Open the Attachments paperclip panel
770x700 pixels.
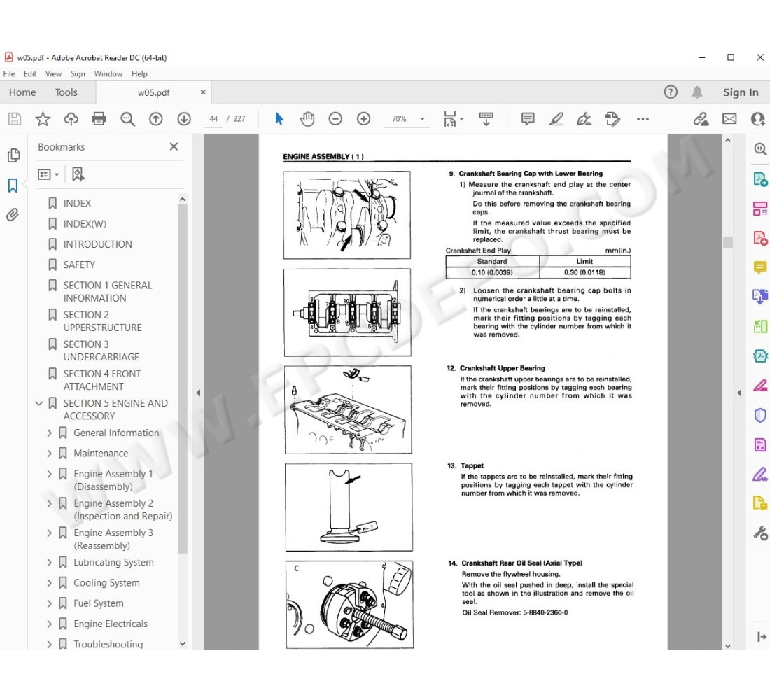tap(13, 215)
